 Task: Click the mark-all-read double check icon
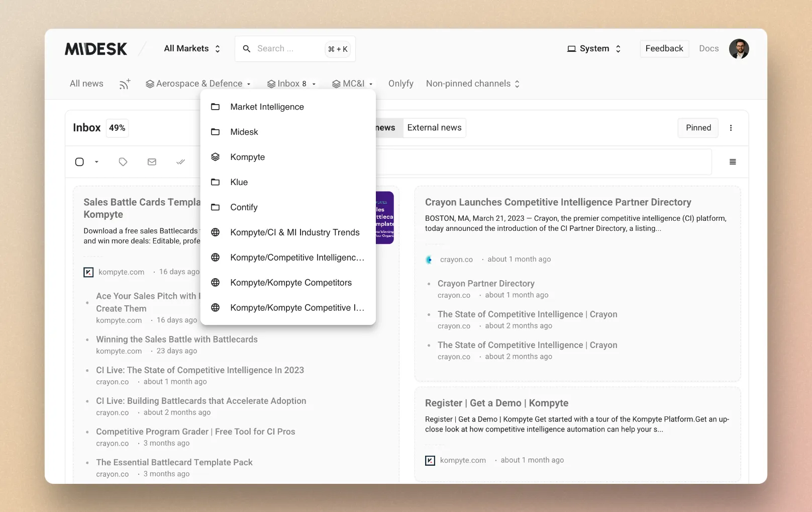[181, 162]
